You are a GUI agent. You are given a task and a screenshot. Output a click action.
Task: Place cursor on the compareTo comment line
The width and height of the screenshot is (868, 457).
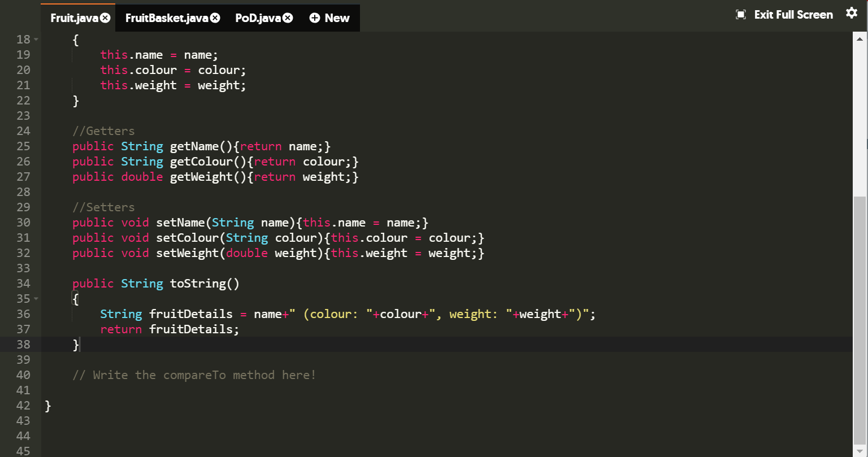pyautogui.click(x=194, y=375)
